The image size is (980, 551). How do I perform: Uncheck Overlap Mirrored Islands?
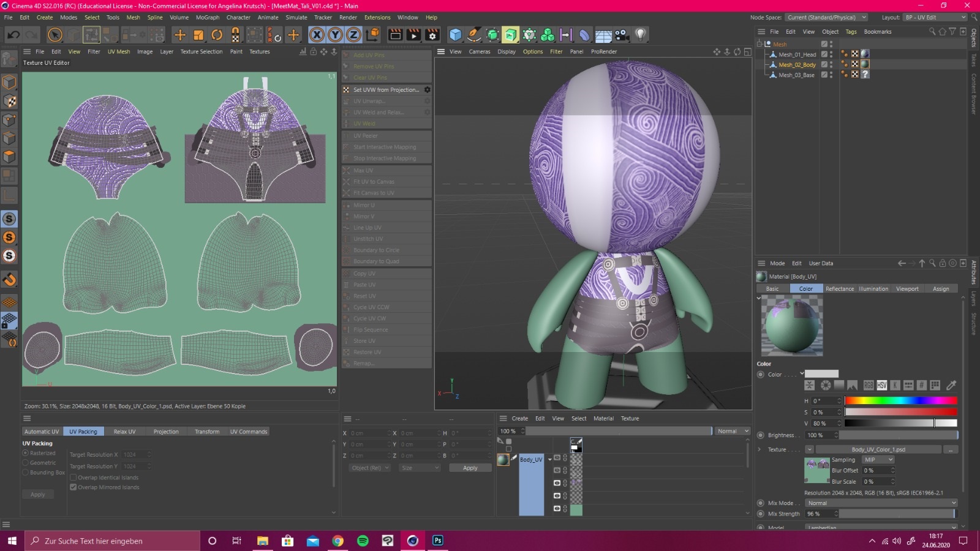point(73,487)
